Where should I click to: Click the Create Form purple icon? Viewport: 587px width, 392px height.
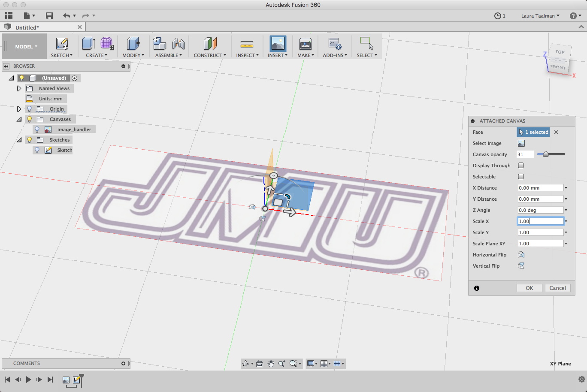click(107, 43)
